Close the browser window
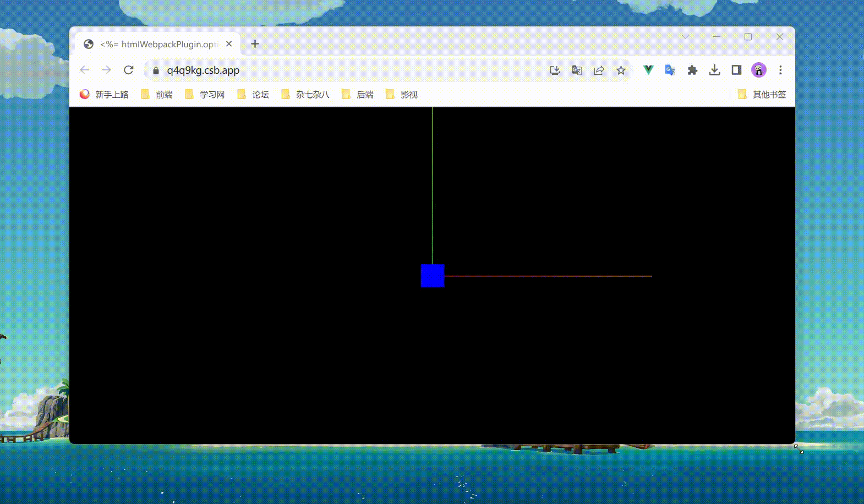The width and height of the screenshot is (864, 504). [780, 37]
